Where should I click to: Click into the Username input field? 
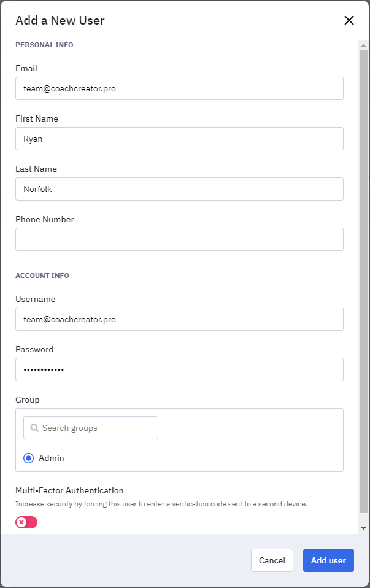pyautogui.click(x=179, y=319)
